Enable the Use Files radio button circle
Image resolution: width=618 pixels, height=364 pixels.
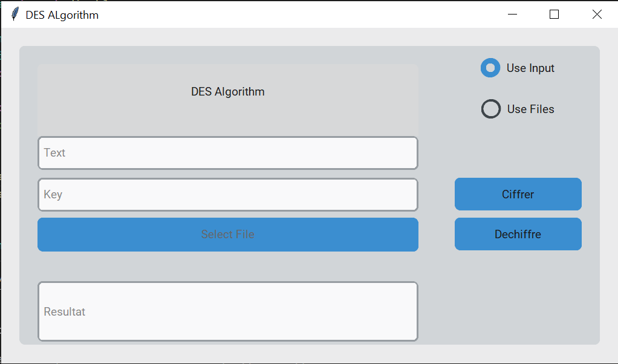coord(490,109)
